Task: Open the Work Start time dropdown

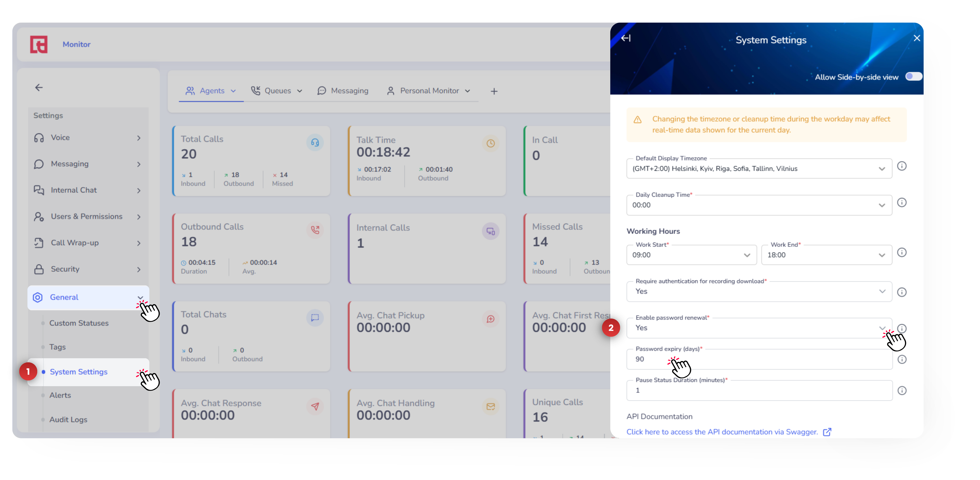Action: [691, 255]
